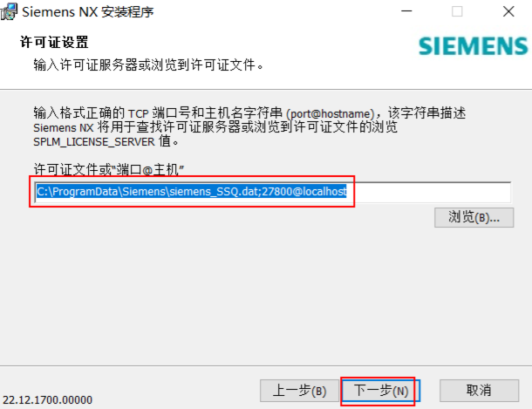This screenshot has height=409, width=532.
Task: Click the SIEMENS logo
Action: pyautogui.click(x=474, y=46)
